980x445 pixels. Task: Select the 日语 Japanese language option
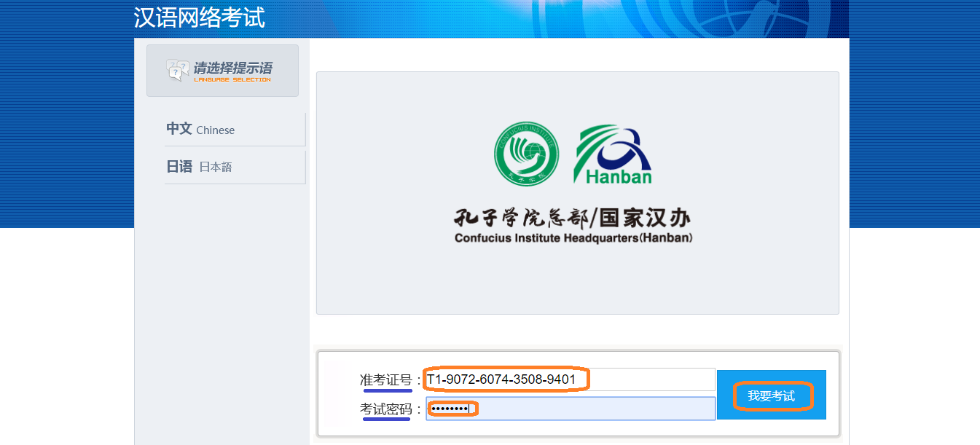(235, 167)
